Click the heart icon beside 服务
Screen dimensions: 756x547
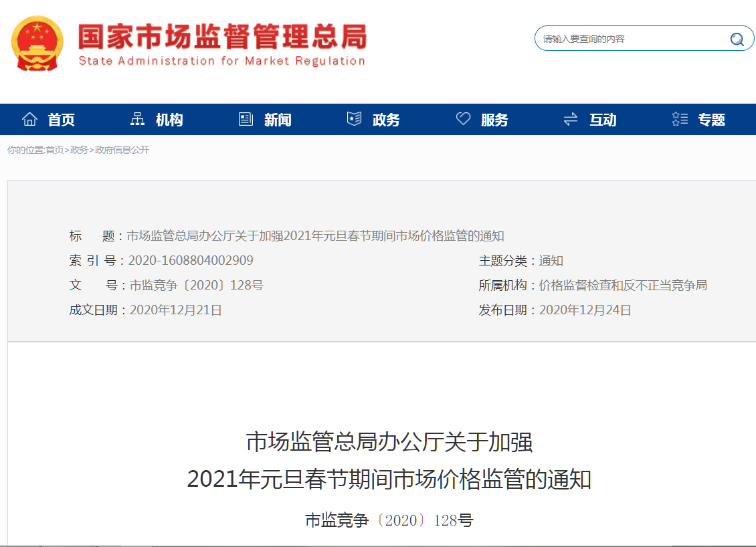(x=464, y=118)
